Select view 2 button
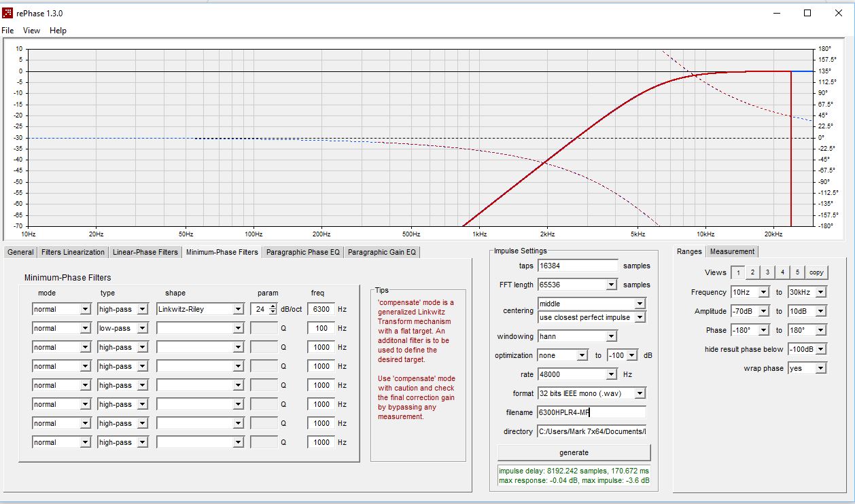The image size is (855, 504). [752, 272]
